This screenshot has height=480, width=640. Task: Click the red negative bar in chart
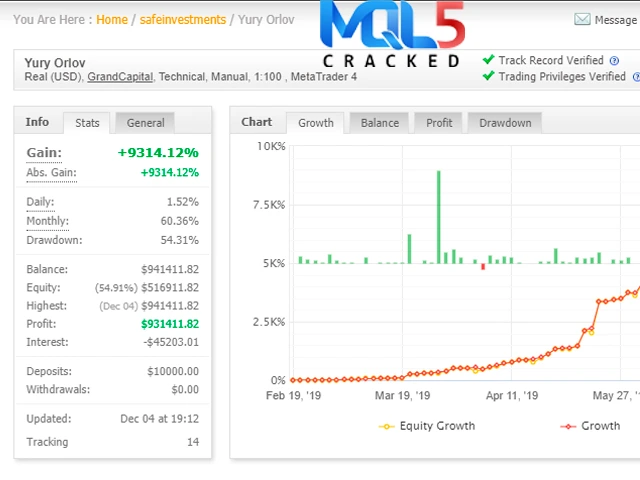(483, 267)
